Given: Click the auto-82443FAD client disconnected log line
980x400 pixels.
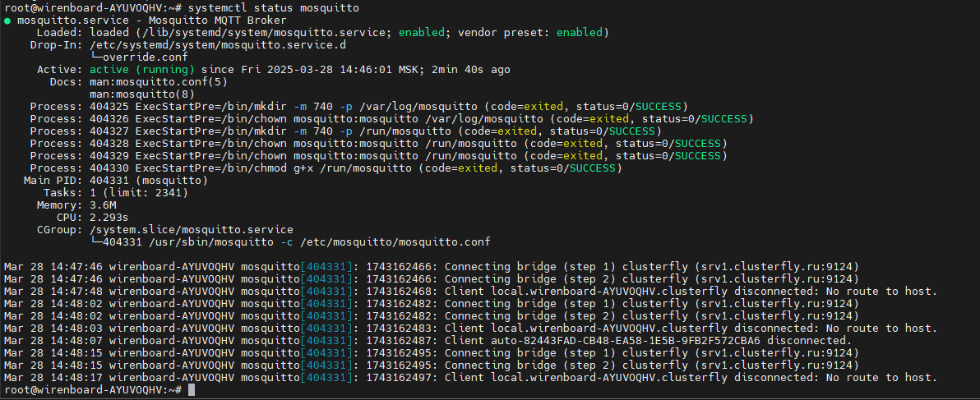Looking at the screenshot, I should (x=428, y=340).
